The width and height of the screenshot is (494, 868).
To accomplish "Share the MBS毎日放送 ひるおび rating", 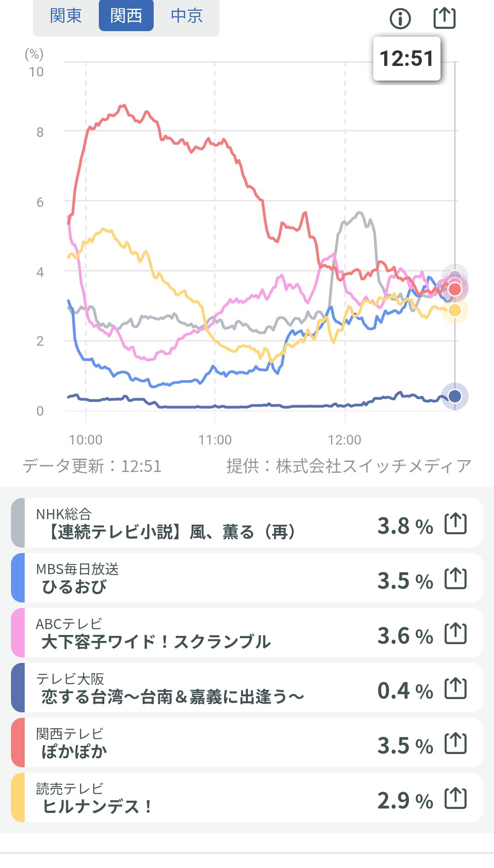I will tap(456, 579).
